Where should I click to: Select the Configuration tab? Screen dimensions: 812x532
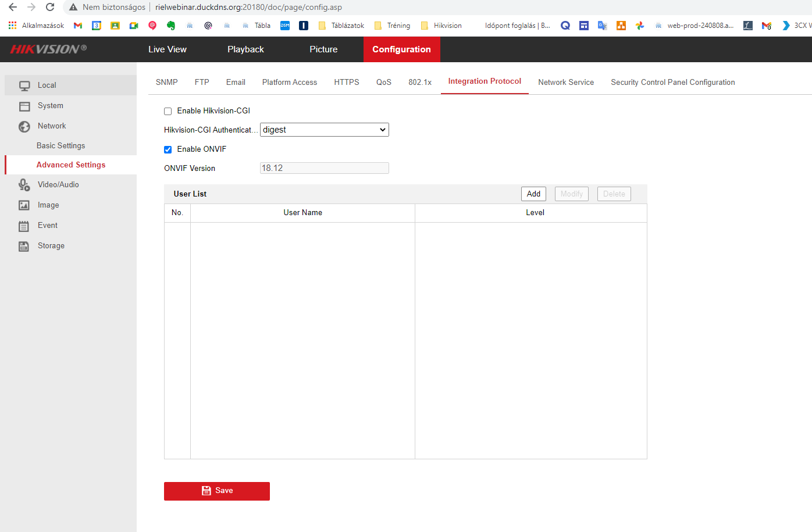pyautogui.click(x=401, y=49)
